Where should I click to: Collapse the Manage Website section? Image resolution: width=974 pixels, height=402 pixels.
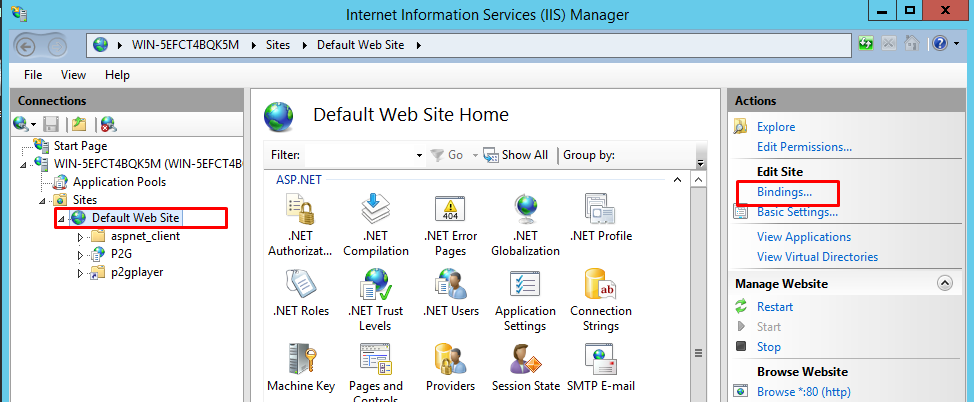[x=944, y=283]
